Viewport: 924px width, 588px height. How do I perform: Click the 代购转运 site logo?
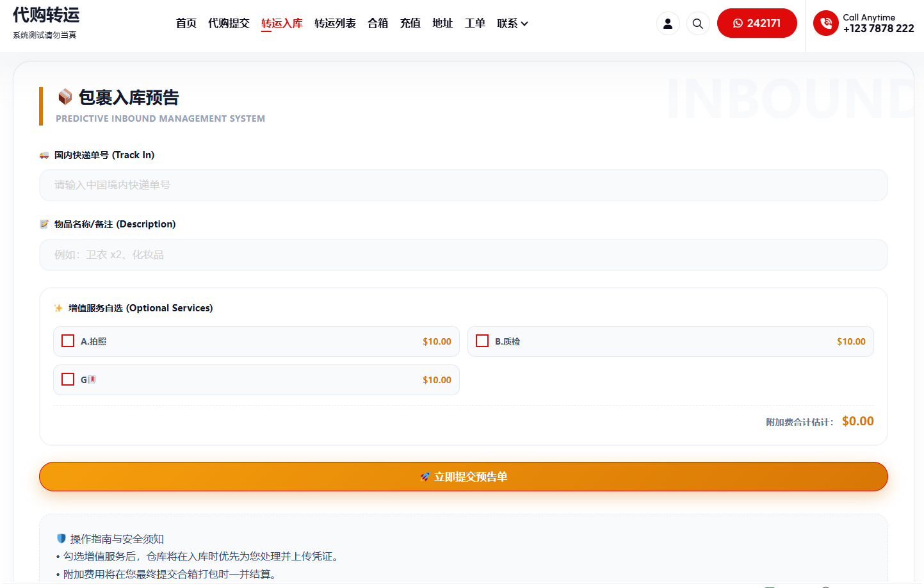tap(46, 15)
